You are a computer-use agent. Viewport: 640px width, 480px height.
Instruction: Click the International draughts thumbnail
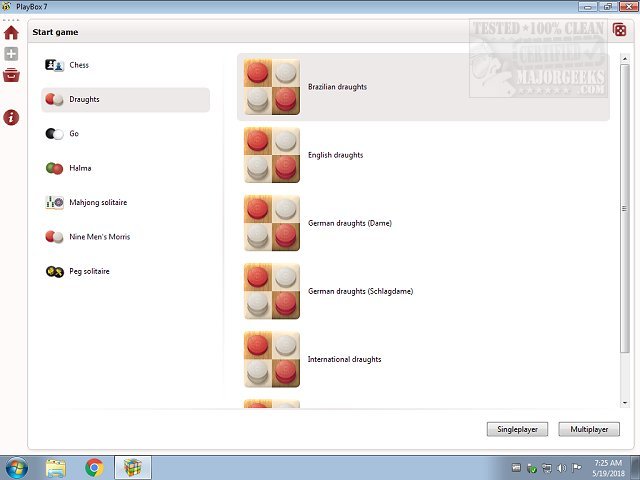click(272, 360)
